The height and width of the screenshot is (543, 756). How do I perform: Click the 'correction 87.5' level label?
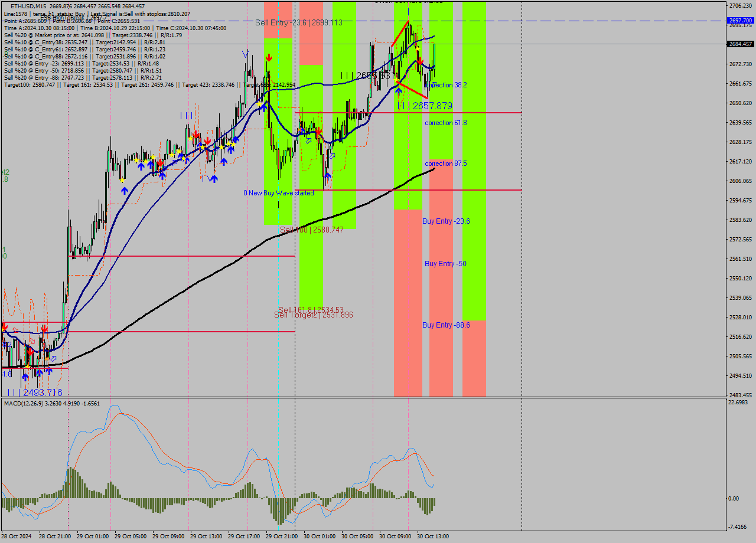[x=446, y=163]
